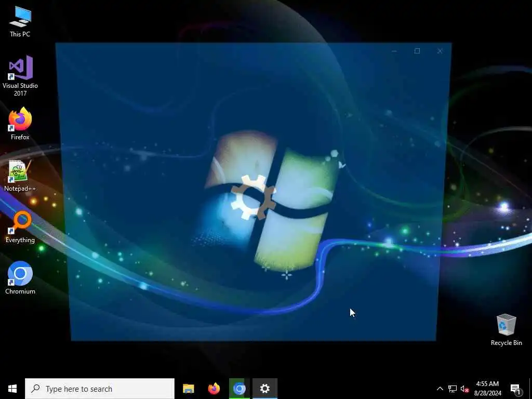Image resolution: width=532 pixels, height=399 pixels.
Task: Select the Firefox desktop shortcut
Action: coord(20,124)
